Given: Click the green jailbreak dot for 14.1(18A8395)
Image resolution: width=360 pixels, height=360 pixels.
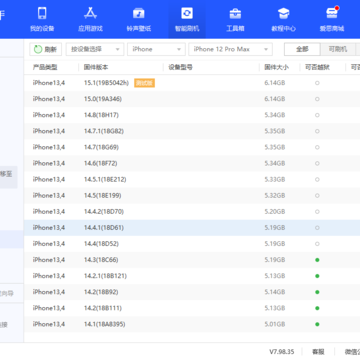Looking at the screenshot, I should [x=317, y=324].
